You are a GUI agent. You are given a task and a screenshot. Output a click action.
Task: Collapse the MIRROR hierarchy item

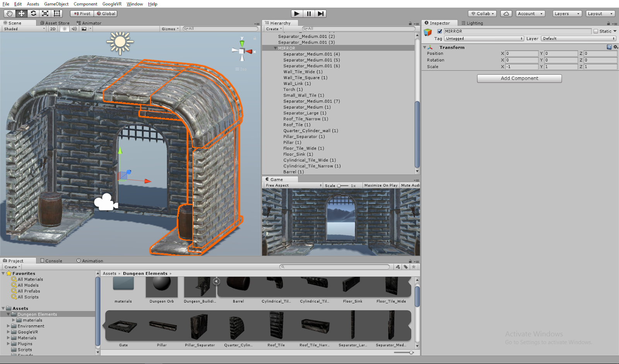click(275, 48)
